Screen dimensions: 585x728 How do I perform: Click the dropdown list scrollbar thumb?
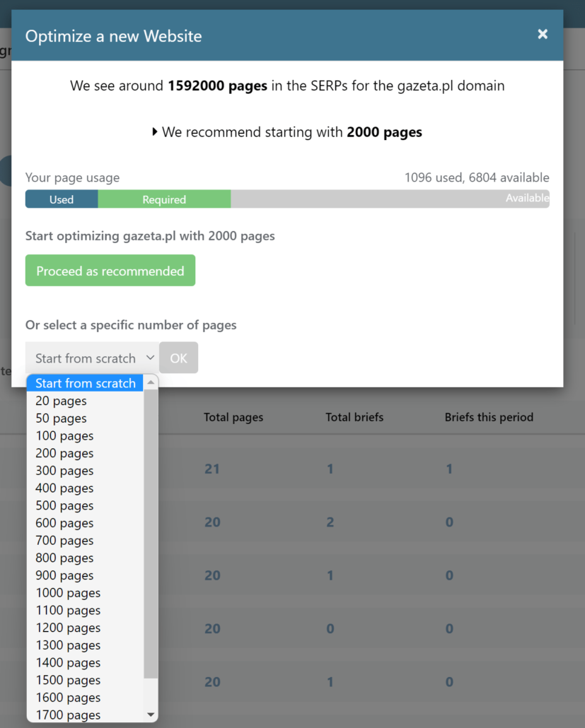pyautogui.click(x=151, y=534)
